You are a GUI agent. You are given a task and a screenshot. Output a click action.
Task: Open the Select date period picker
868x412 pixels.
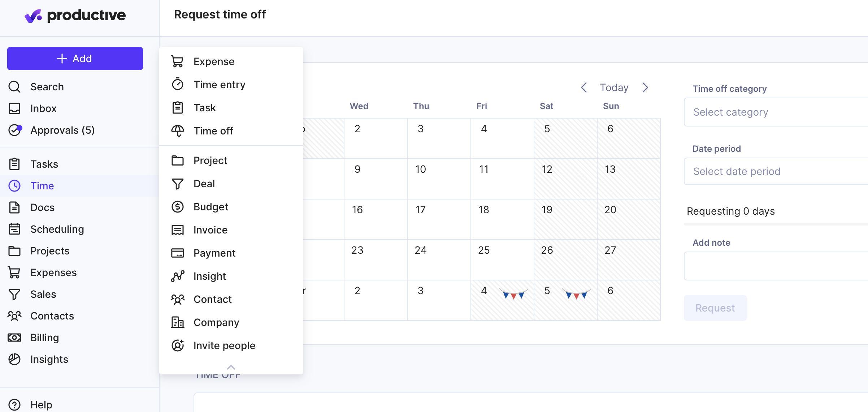pos(776,171)
